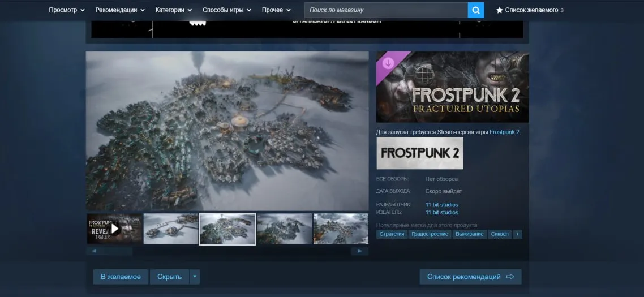Click the Нет обзоров reviews text
The height and width of the screenshot is (297, 644).
coord(441,179)
